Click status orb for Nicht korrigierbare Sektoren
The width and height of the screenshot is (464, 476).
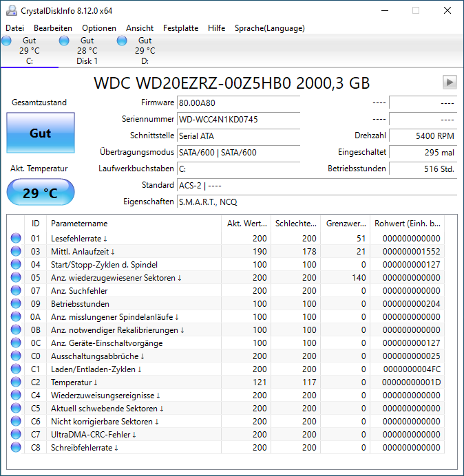click(x=16, y=421)
